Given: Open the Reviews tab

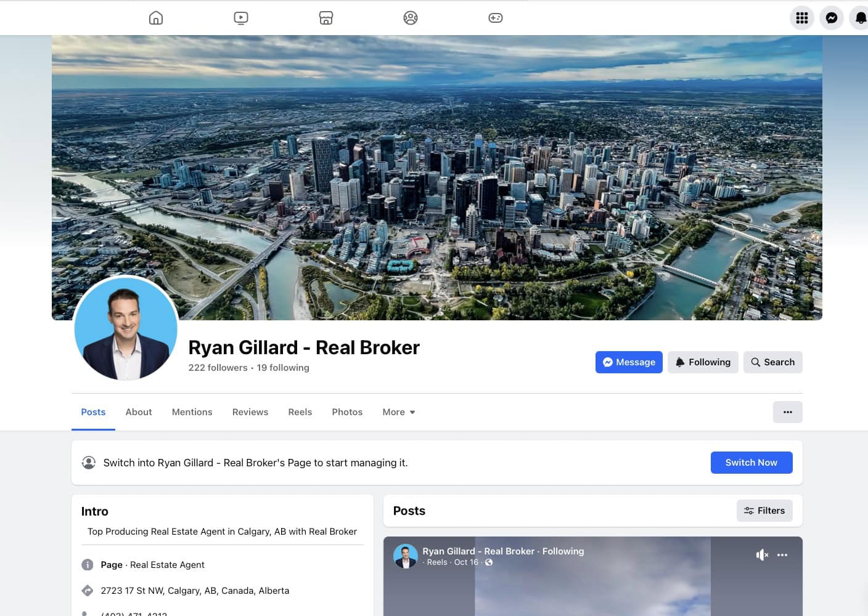Looking at the screenshot, I should [x=250, y=412].
